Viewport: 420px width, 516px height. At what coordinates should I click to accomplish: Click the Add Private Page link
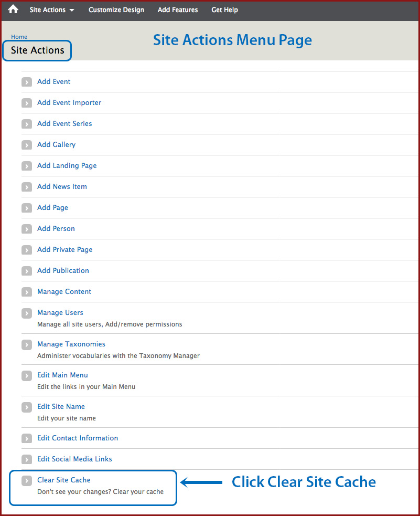(x=65, y=249)
